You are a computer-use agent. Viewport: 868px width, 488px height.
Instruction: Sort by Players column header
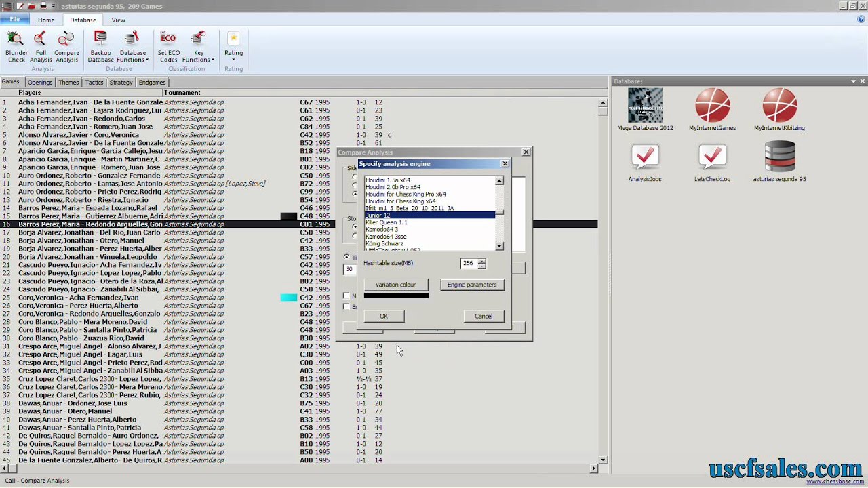pos(29,93)
